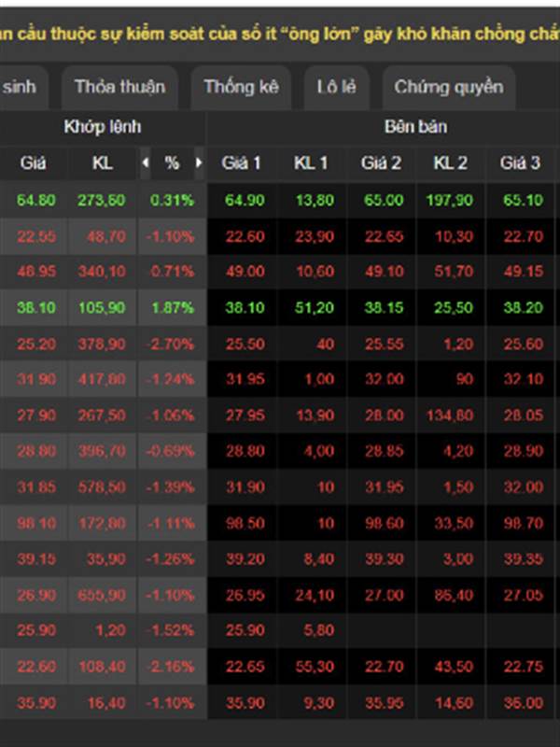Image resolution: width=560 pixels, height=747 pixels.
Task: Click the KL column header under Khớp lệnh
Action: click(103, 162)
